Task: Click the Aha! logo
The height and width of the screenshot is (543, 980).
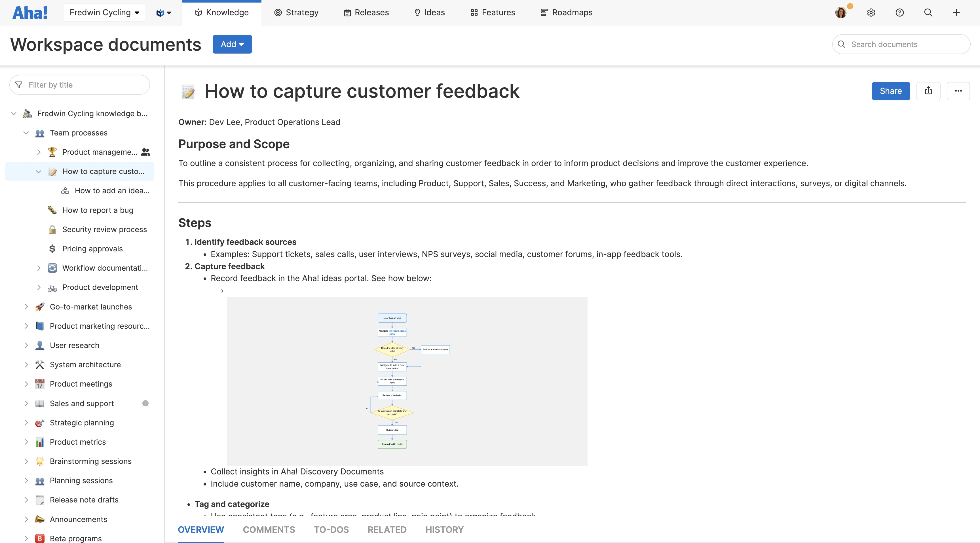Action: [x=30, y=12]
